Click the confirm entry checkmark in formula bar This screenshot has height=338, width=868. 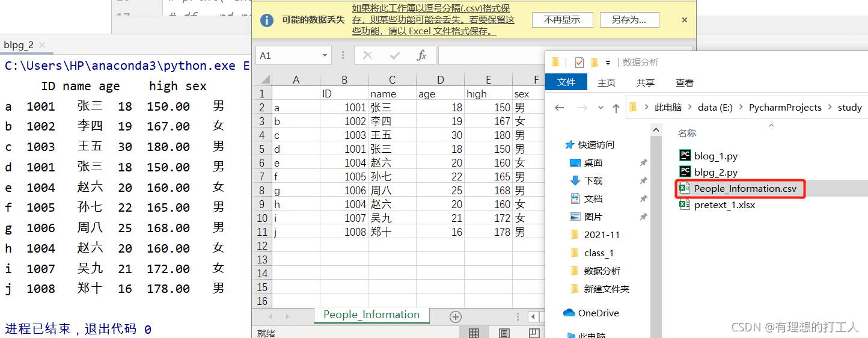(x=395, y=55)
